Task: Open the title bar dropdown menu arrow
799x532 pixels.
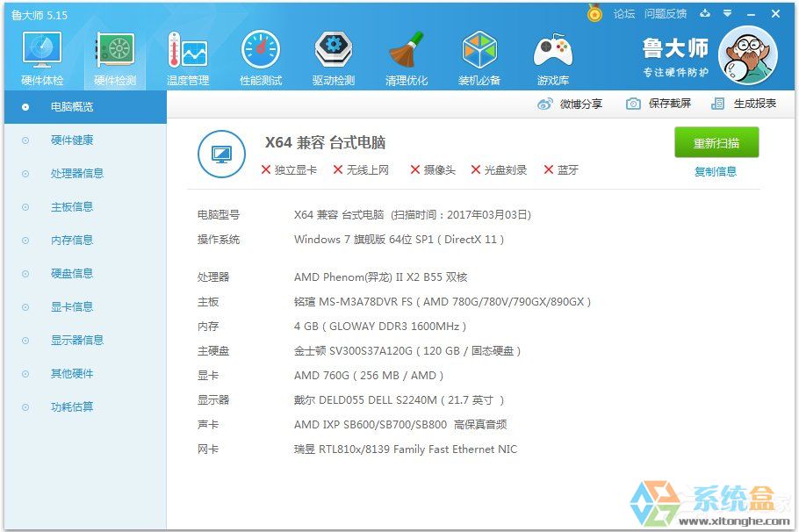Action: click(x=728, y=14)
